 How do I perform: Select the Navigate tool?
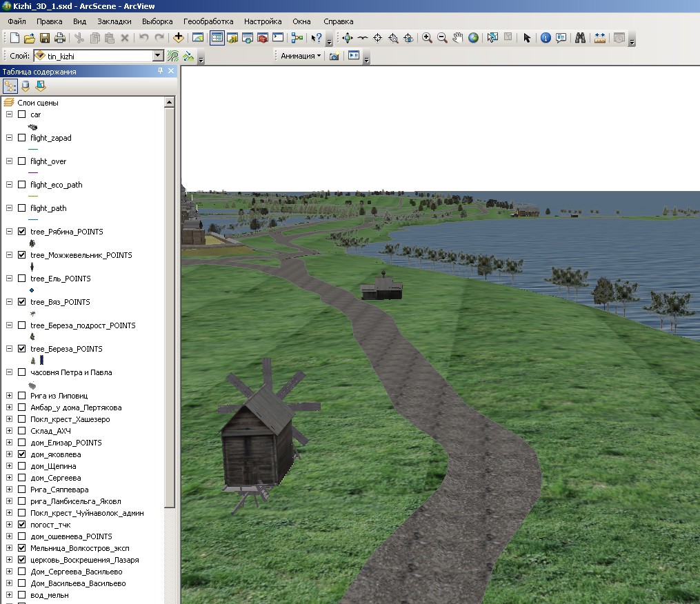point(347,38)
